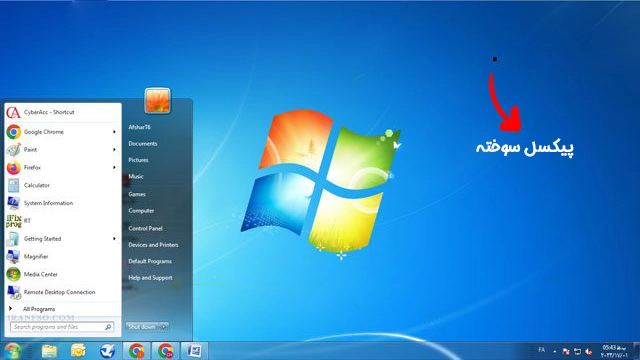640x360 pixels.
Task: Click the Shut down button
Action: [142, 327]
